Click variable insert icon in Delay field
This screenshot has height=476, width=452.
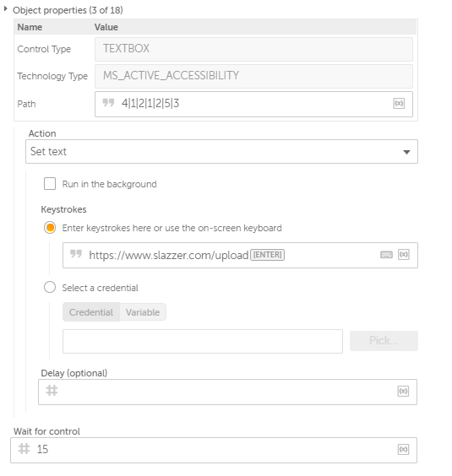point(403,391)
